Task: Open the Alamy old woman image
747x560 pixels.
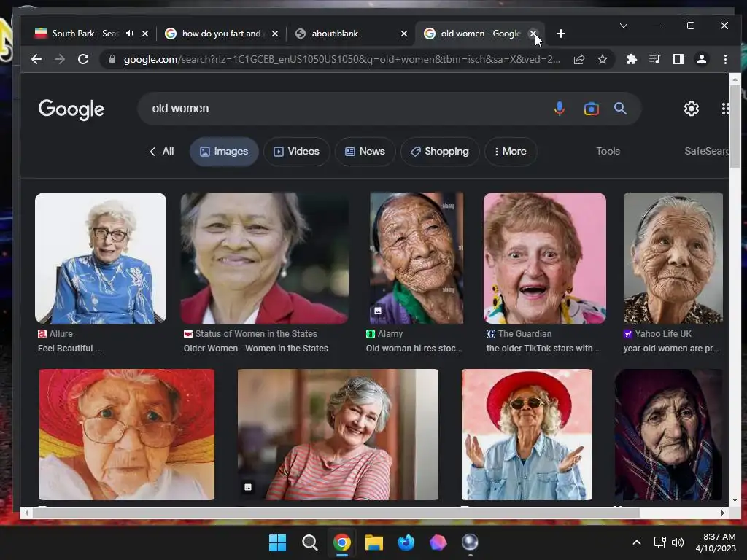Action: tap(417, 258)
